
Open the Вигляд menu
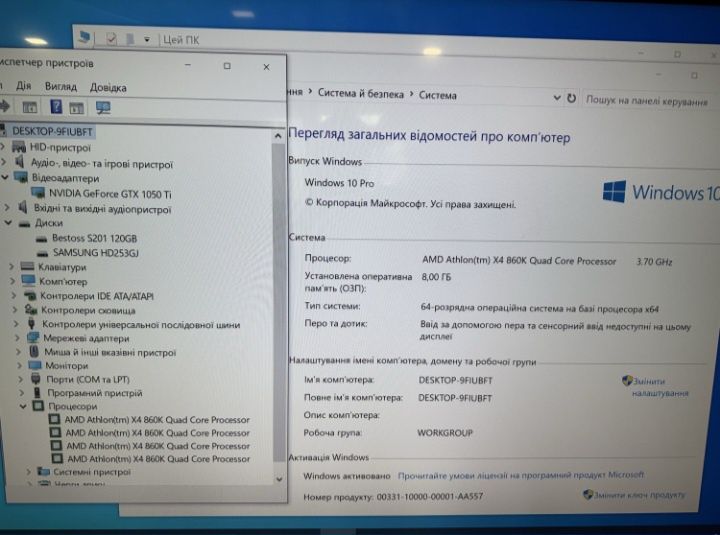pyautogui.click(x=61, y=86)
